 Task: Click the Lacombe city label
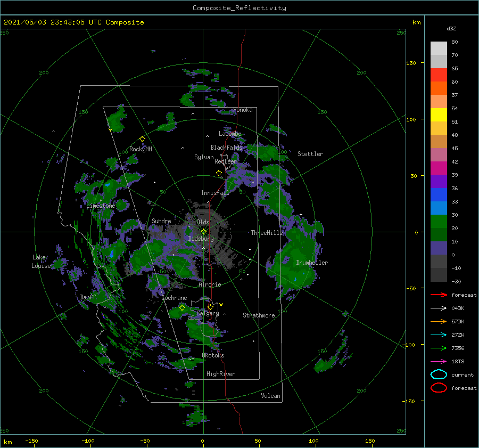230,134
